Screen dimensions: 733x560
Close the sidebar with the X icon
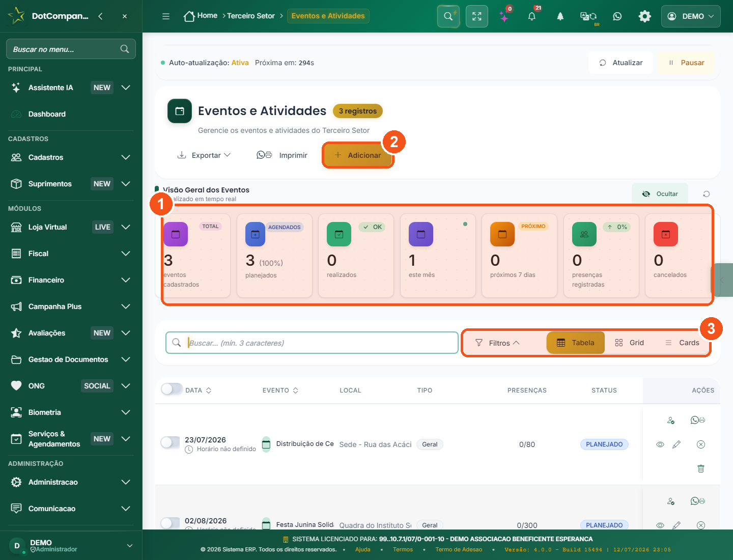[125, 16]
